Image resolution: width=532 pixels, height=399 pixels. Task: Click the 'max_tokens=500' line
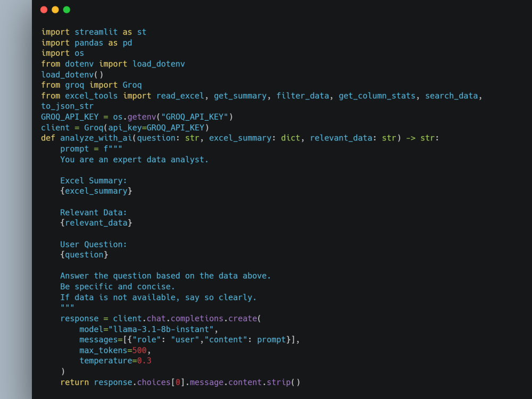[x=115, y=351]
